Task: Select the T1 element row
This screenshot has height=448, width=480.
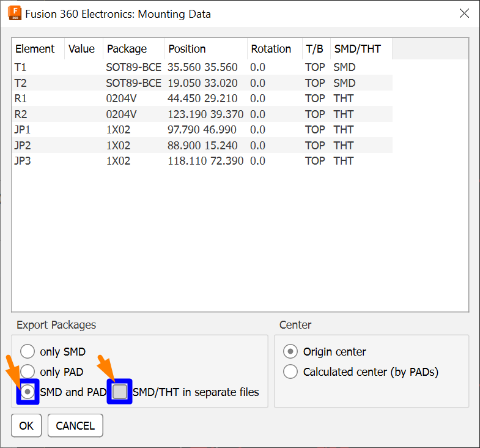Action: pyautogui.click(x=202, y=67)
